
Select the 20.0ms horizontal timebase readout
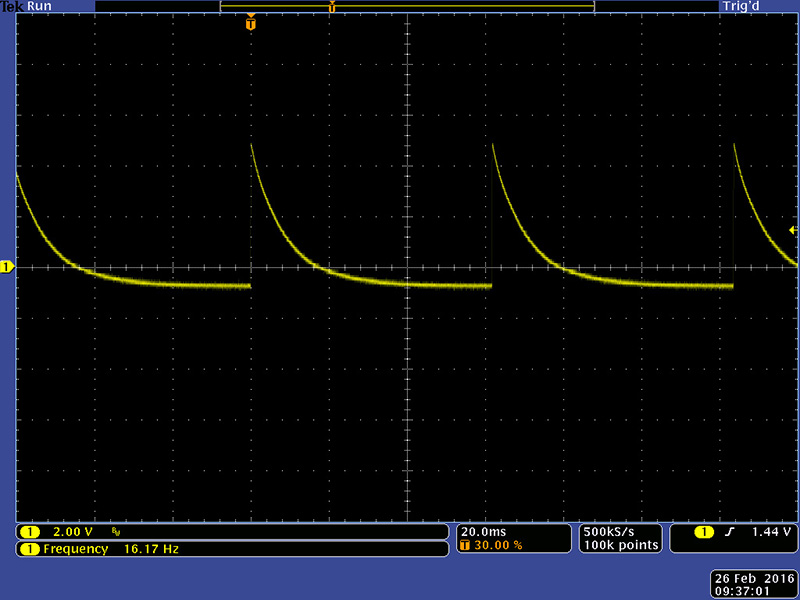484,531
